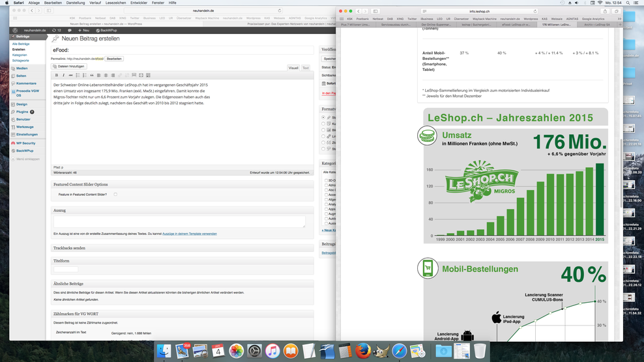
Task: Open Firefox from the Dock
Action: point(363,352)
